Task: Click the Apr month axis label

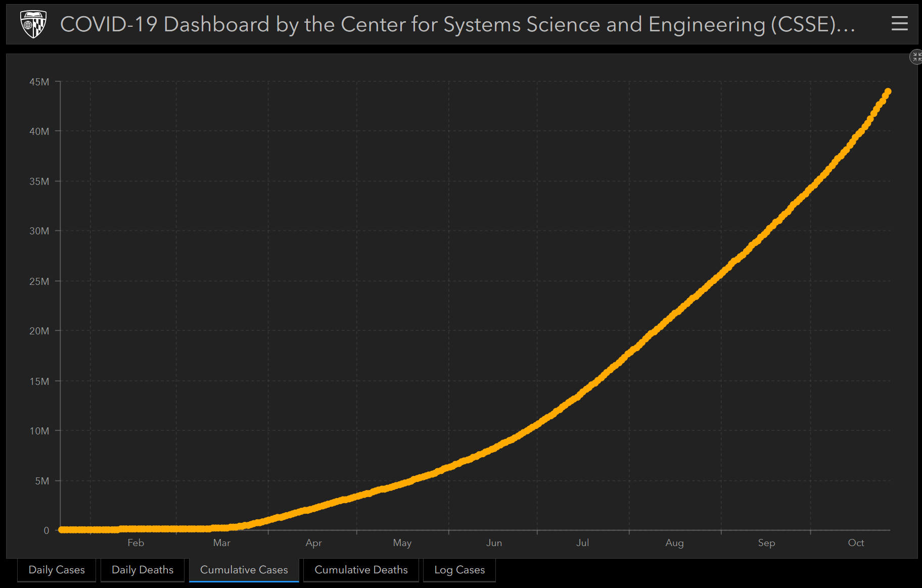Action: (x=313, y=543)
